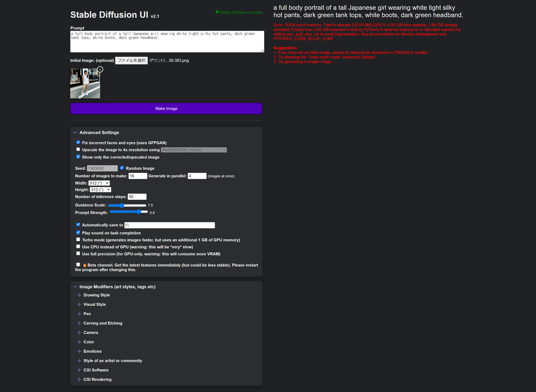Expand Carving and Etching modifiers
The image size is (536, 392).
coord(79,323)
